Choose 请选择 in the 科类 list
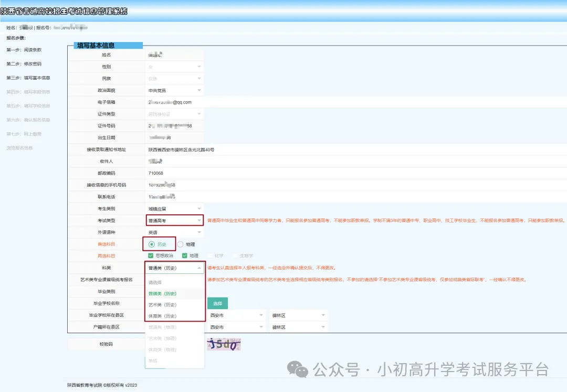This screenshot has width=567, height=392. click(174, 282)
